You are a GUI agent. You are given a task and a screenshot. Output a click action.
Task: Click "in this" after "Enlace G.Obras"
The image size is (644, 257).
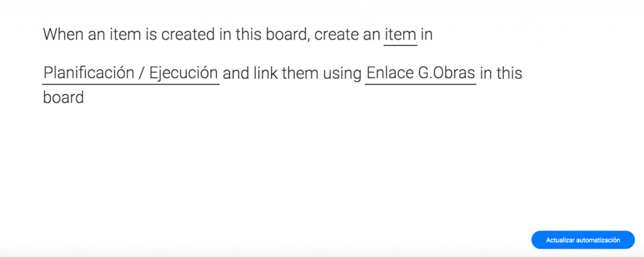(501, 73)
